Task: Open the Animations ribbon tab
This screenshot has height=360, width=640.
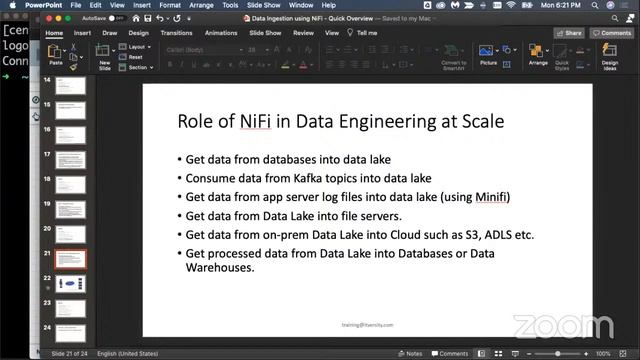Action: pos(221,33)
